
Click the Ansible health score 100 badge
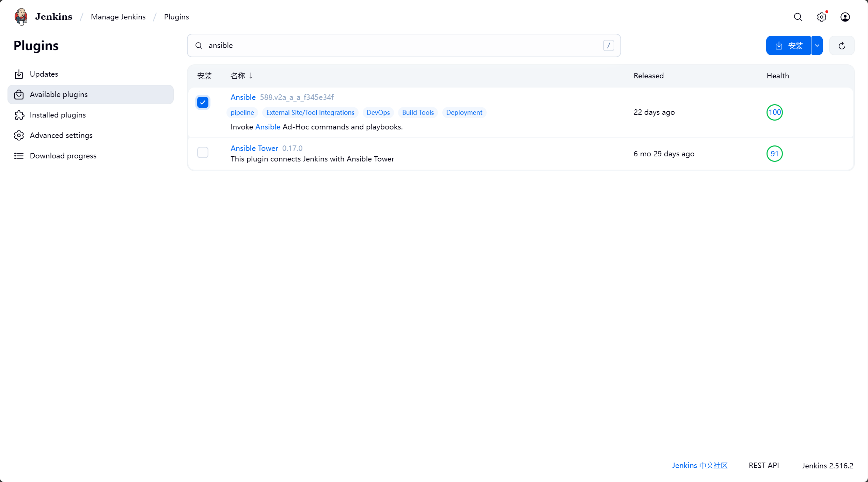tap(774, 112)
